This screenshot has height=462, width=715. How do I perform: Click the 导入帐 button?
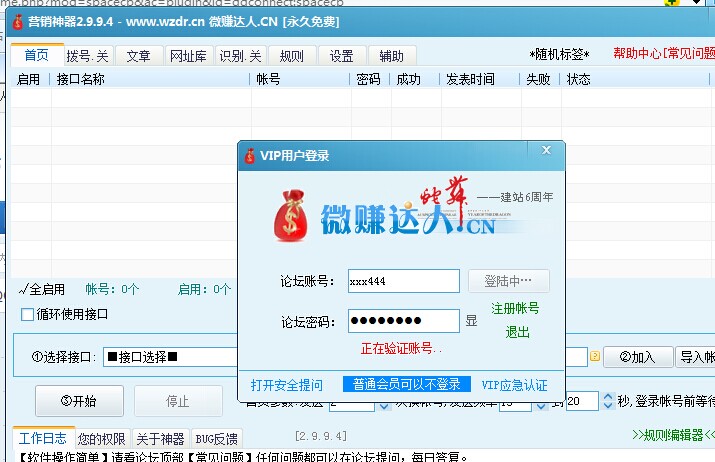[x=695, y=357]
